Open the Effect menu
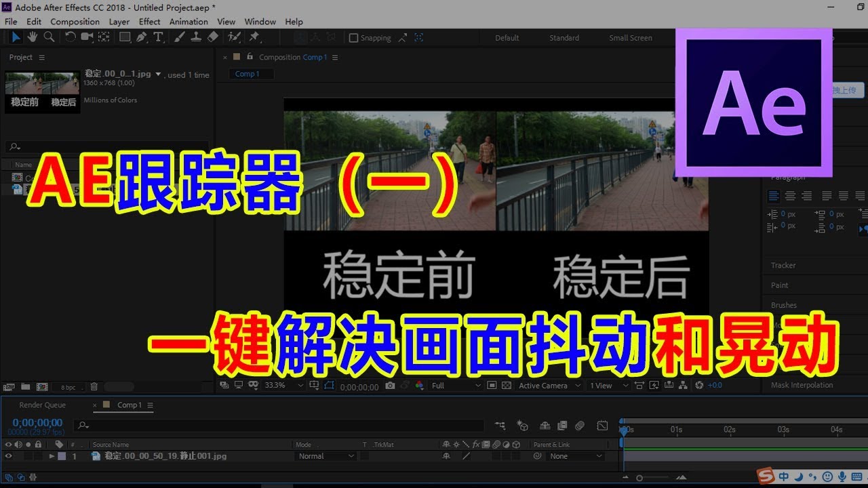Screen dimensions: 868x488 coord(149,22)
